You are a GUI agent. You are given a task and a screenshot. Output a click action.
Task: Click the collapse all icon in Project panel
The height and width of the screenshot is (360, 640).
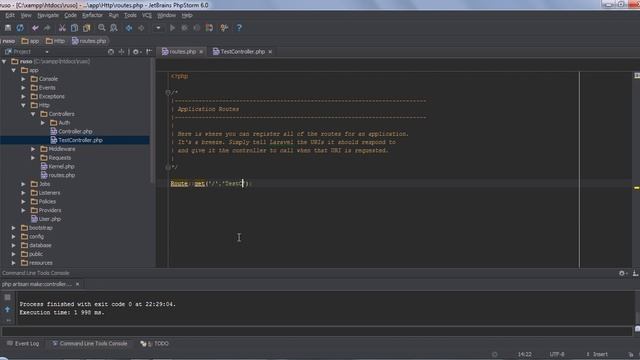121,52
